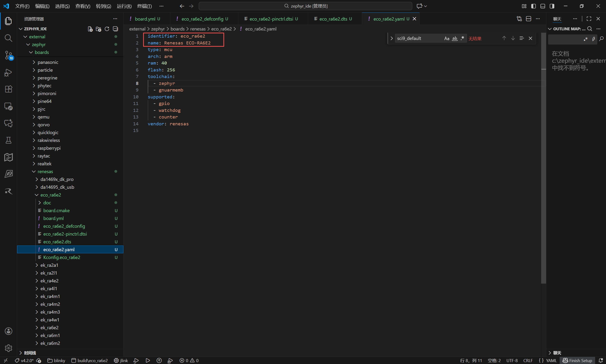Open the Manage gear icon
Viewport: 606px width, 364px height.
click(x=8, y=348)
